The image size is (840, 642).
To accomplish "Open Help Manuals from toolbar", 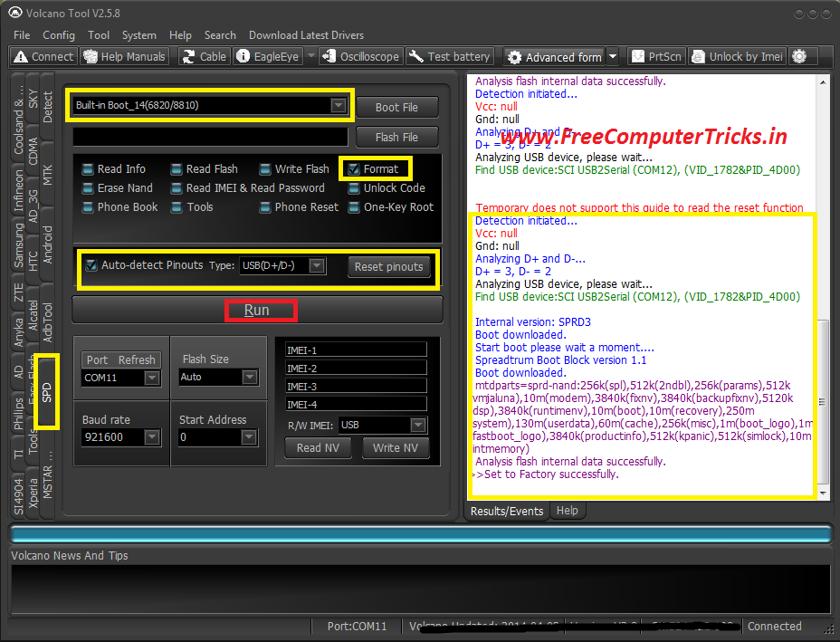I will tap(125, 56).
